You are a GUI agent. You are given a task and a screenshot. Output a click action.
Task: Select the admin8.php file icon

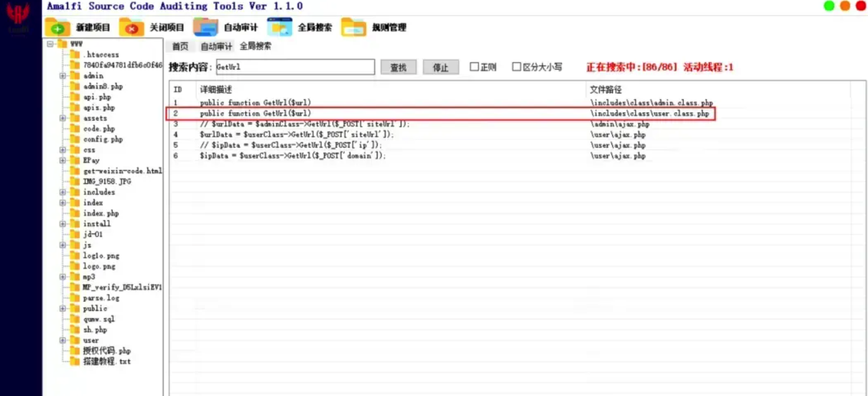[75, 86]
